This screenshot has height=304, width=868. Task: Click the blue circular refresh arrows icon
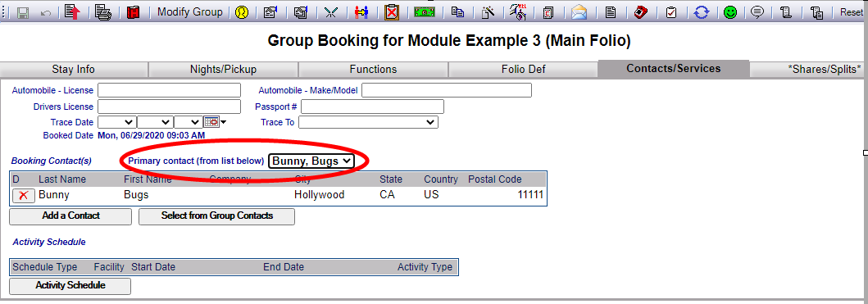pyautogui.click(x=702, y=12)
